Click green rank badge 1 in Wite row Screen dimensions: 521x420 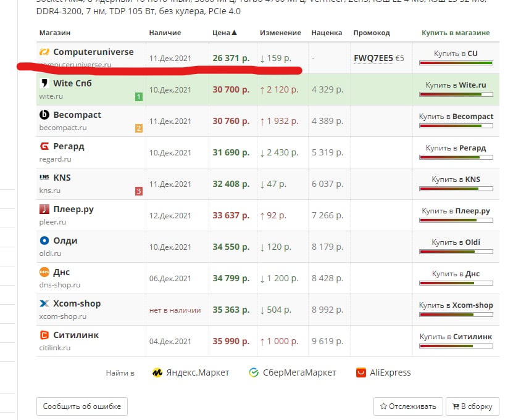pyautogui.click(x=139, y=97)
